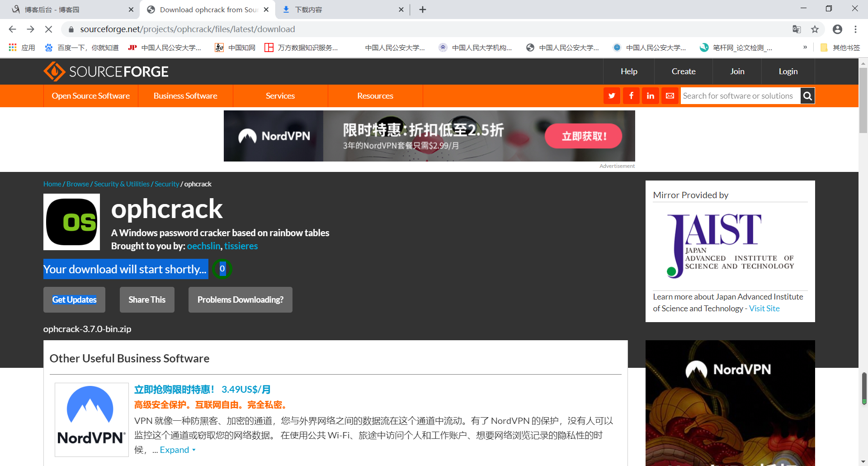The image size is (868, 466).
Task: Show hidden bookmarks overflow chevron
Action: pos(805,47)
